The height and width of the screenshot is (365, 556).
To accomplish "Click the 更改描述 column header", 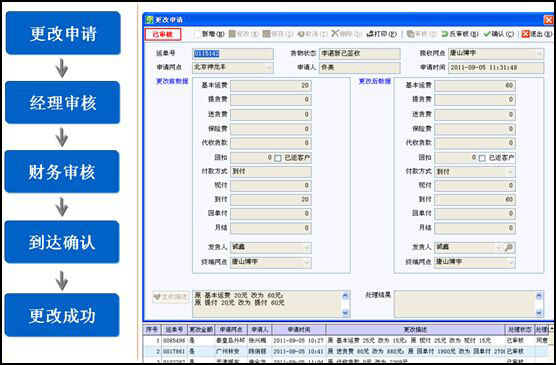I will pos(415,330).
